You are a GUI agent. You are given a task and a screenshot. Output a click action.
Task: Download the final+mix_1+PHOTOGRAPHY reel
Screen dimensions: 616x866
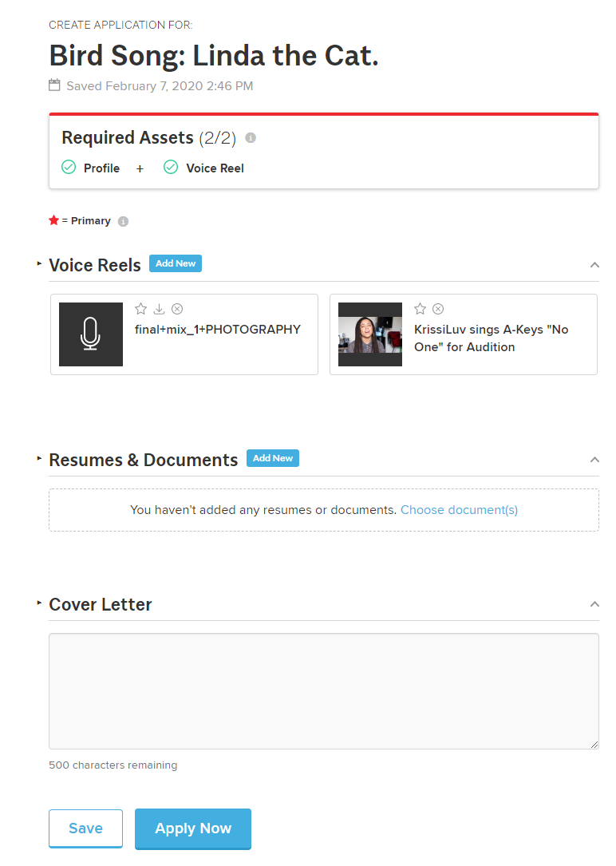(160, 309)
